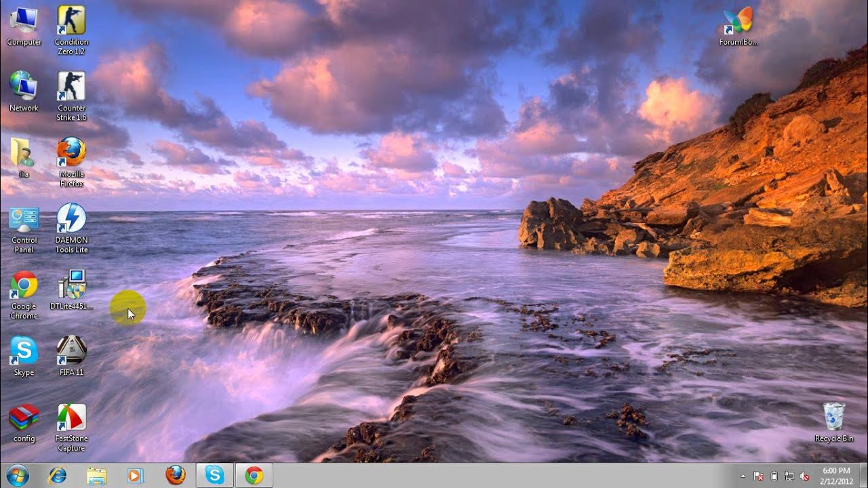Open Windows Media Player from the taskbar
This screenshot has height=488, width=868.
click(x=136, y=476)
